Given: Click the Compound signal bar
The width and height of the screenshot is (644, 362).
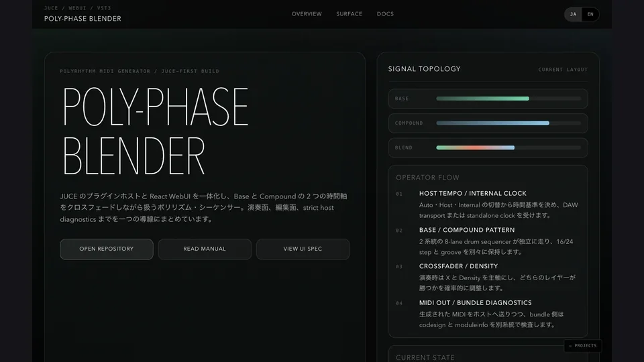Looking at the screenshot, I should click(x=508, y=123).
